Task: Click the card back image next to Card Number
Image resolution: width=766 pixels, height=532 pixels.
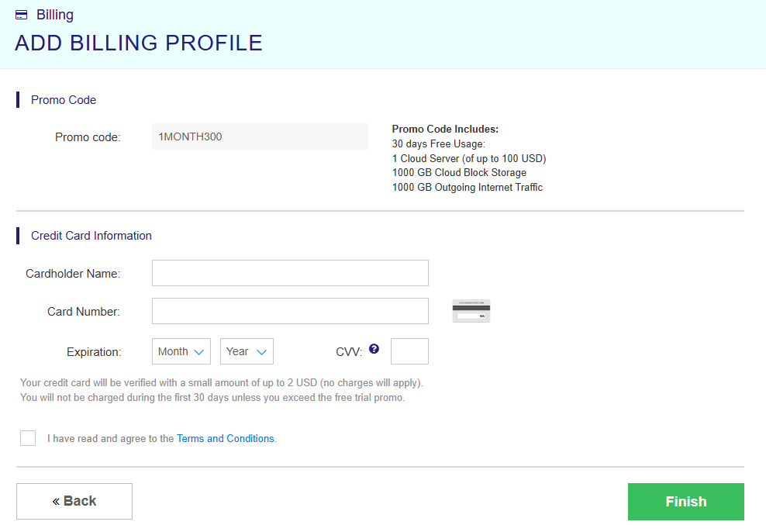Action: [471, 311]
